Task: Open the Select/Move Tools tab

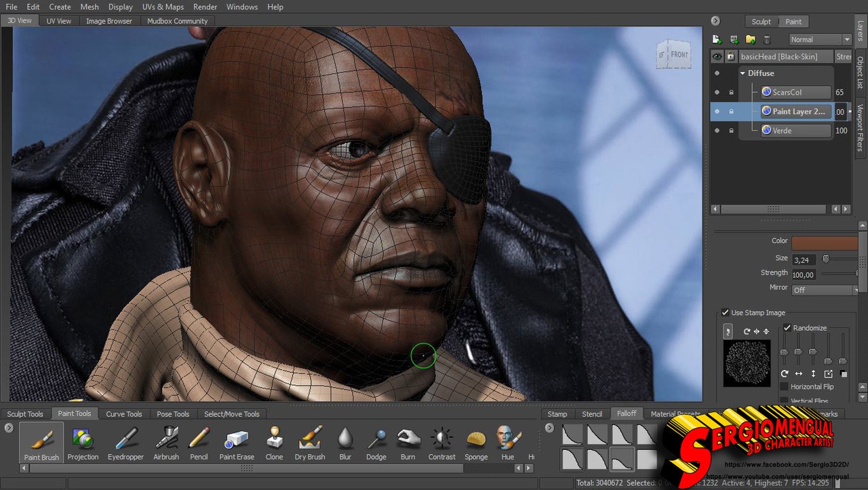Action: click(232, 414)
